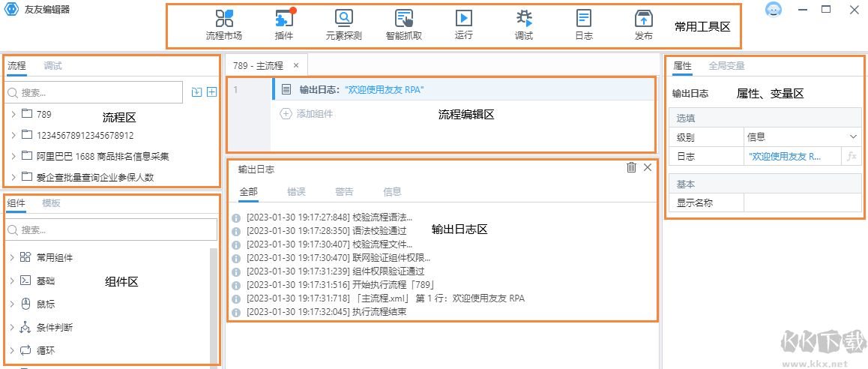Clear output log with trash icon
The width and height of the screenshot is (868, 369).
[x=631, y=167]
